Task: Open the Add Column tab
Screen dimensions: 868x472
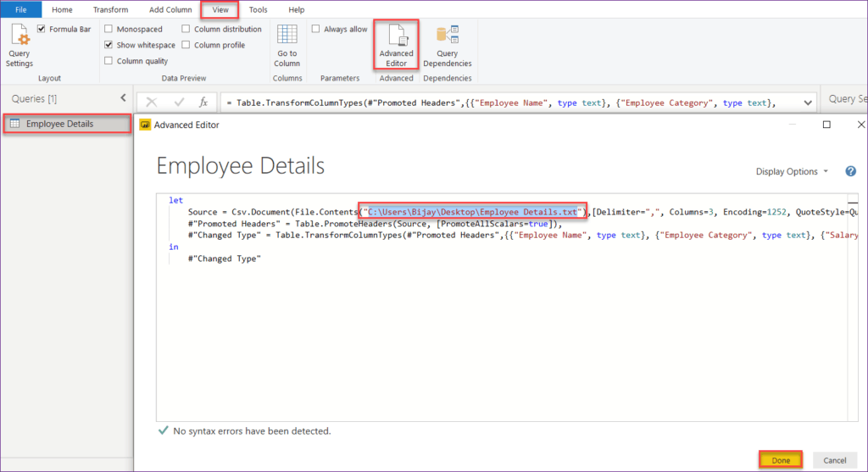Action: [170, 9]
